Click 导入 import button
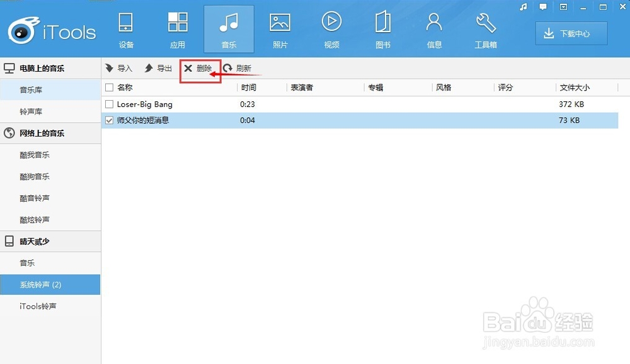630x364 pixels. point(118,68)
